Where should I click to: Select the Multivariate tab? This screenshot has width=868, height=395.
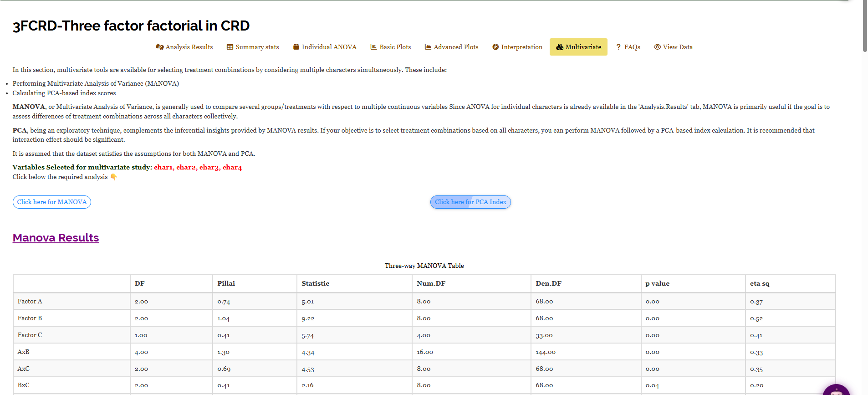tap(578, 47)
